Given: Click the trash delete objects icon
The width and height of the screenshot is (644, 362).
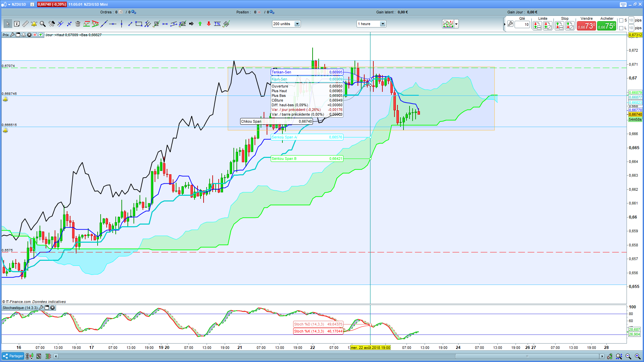Looking at the screenshot, I should pos(78,24).
